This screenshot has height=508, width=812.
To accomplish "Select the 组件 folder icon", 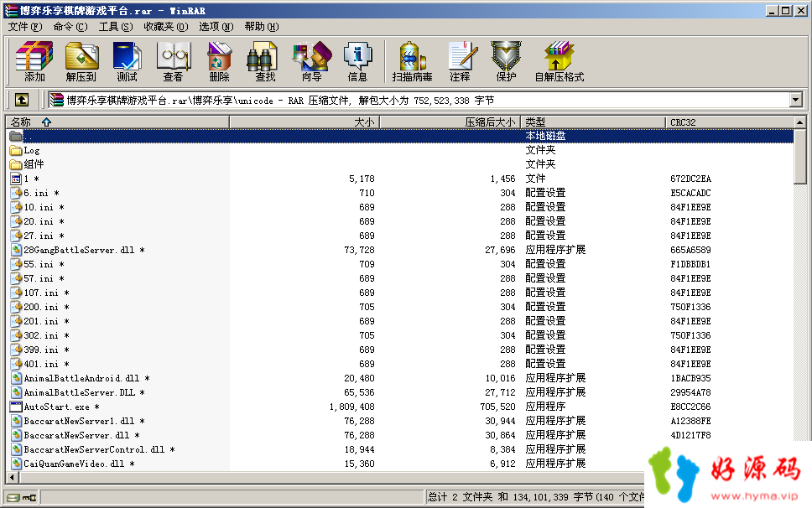I will [x=16, y=164].
